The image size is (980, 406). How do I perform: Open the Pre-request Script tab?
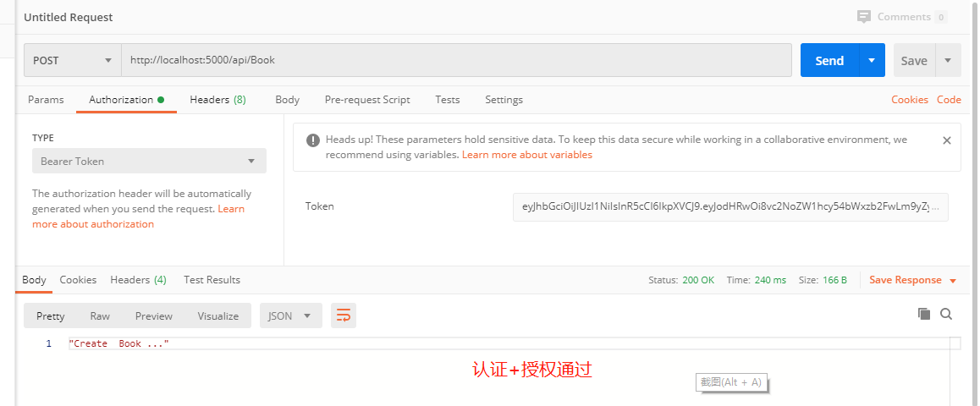point(367,99)
